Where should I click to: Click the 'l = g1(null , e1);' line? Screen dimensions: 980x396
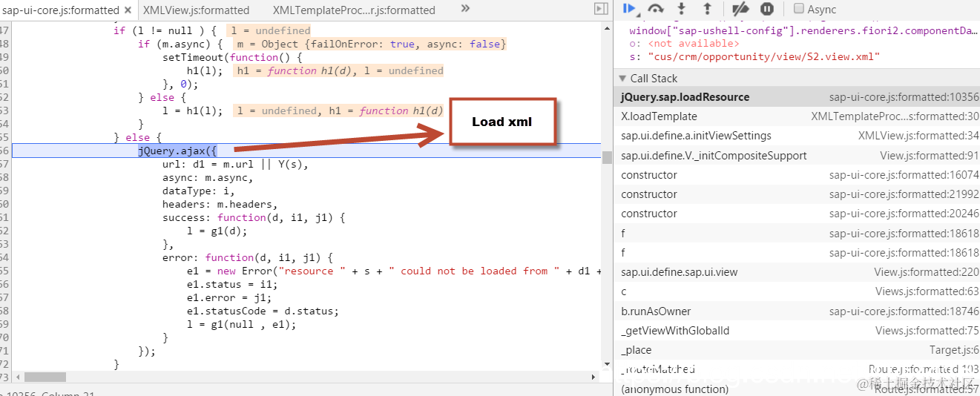242,325
